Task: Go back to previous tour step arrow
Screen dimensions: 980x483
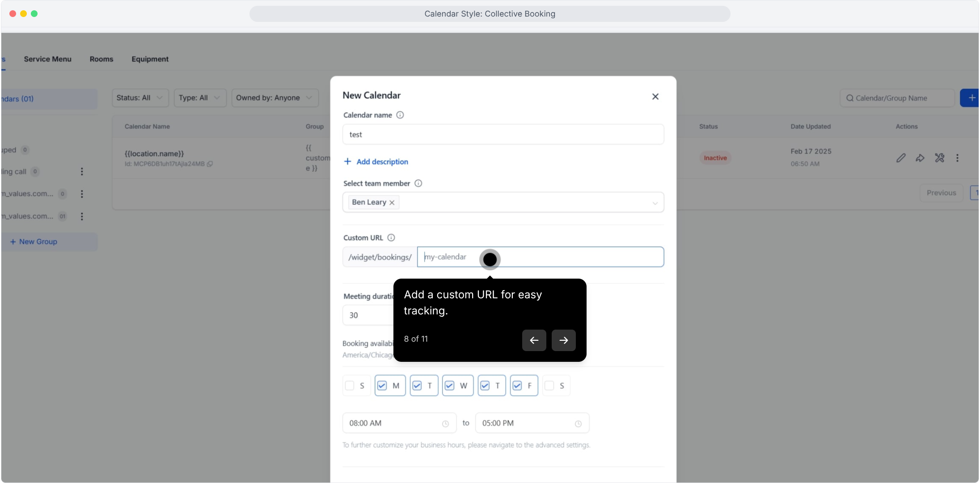Action: coord(534,340)
